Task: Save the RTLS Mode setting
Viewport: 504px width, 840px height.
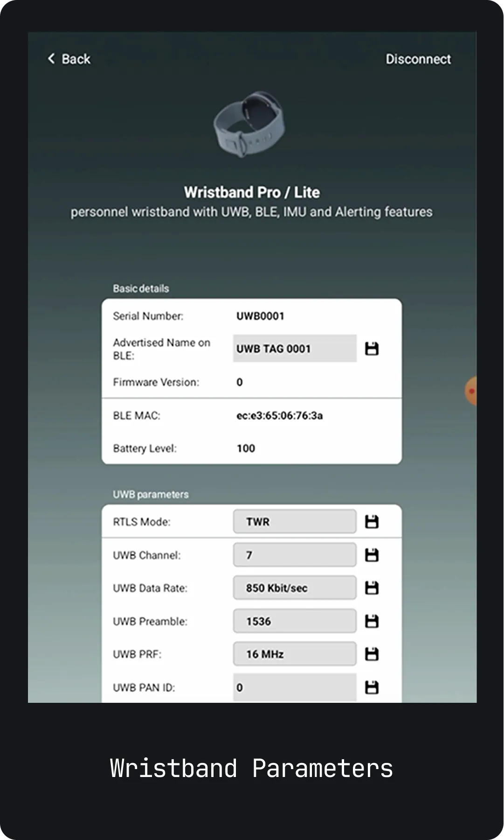Action: point(372,522)
